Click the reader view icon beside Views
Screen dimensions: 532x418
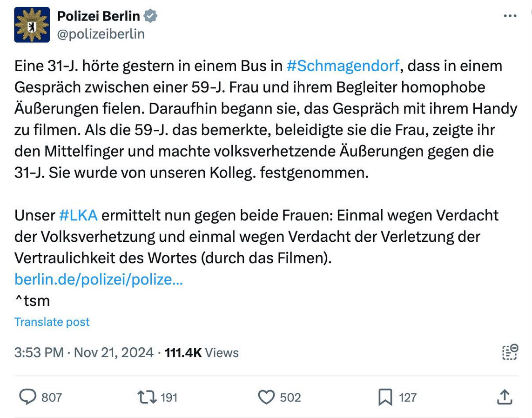pos(510,352)
